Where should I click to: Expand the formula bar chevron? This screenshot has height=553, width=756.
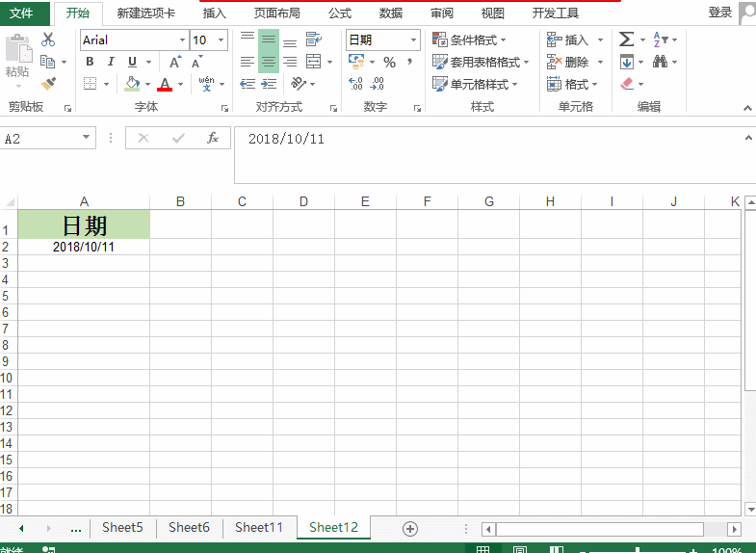click(748, 138)
